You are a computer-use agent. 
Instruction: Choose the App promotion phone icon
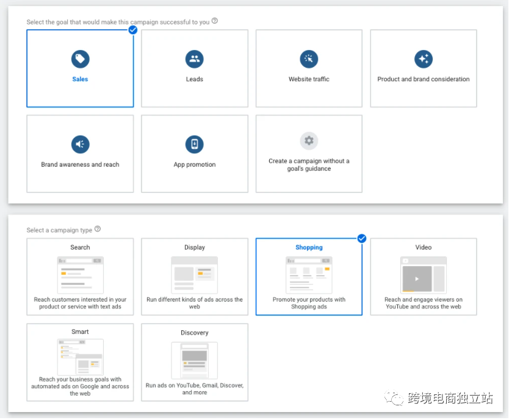[195, 144]
